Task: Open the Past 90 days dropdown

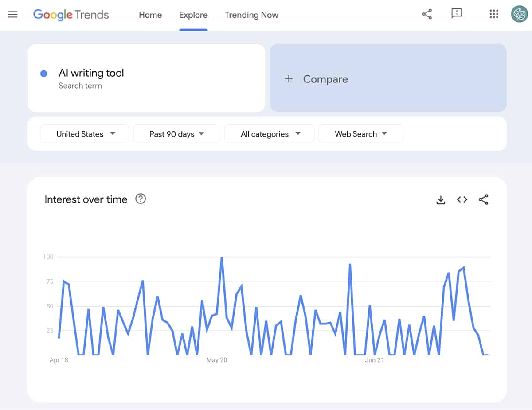Action: (x=176, y=134)
